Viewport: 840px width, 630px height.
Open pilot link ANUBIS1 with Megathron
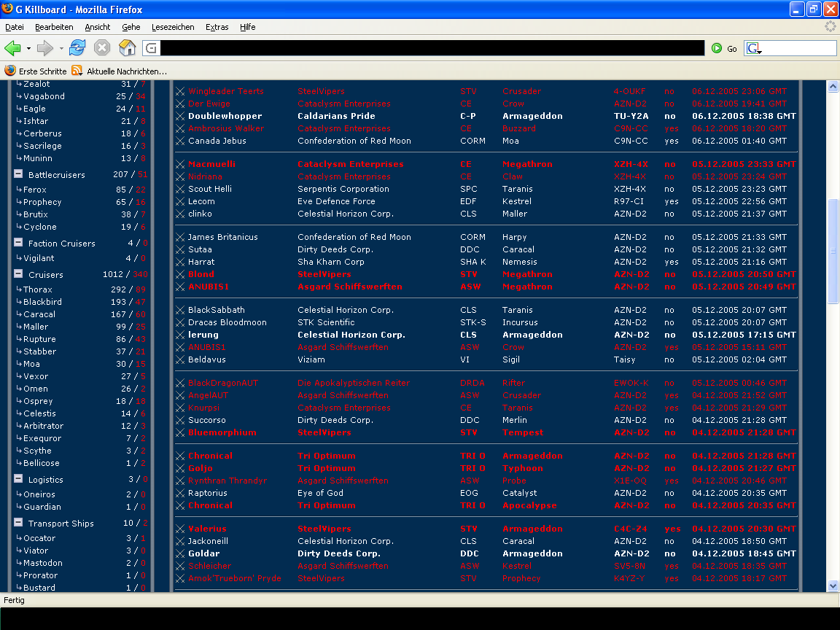pyautogui.click(x=209, y=287)
